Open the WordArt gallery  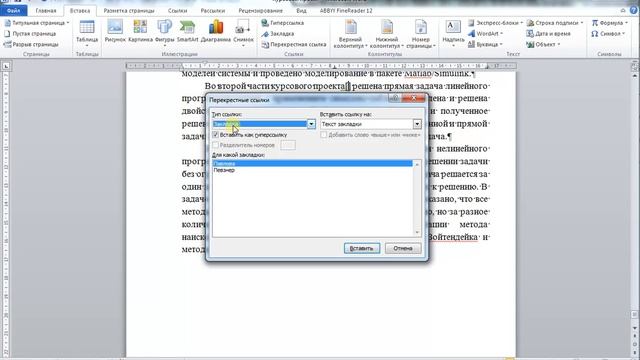pos(485,33)
